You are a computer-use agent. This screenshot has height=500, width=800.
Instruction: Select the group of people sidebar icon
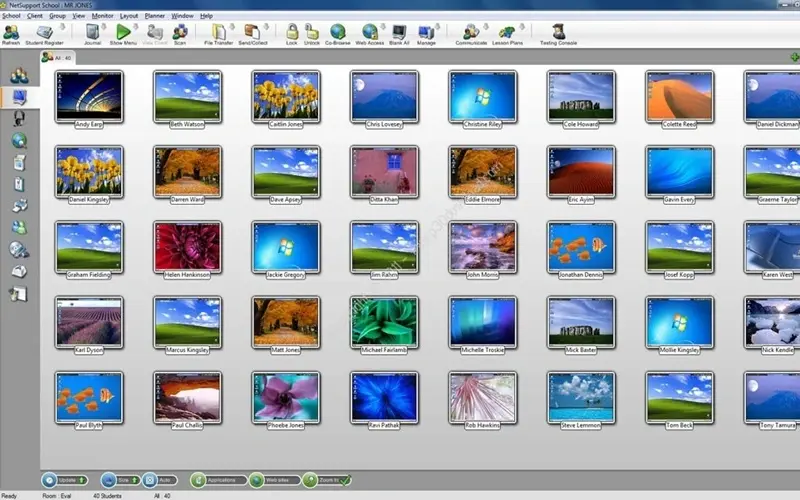pos(19,76)
